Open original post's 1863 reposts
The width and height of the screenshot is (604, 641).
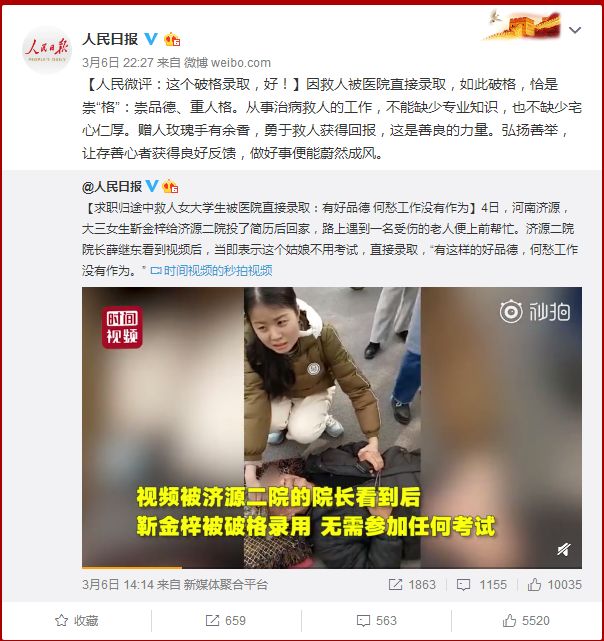412,585
